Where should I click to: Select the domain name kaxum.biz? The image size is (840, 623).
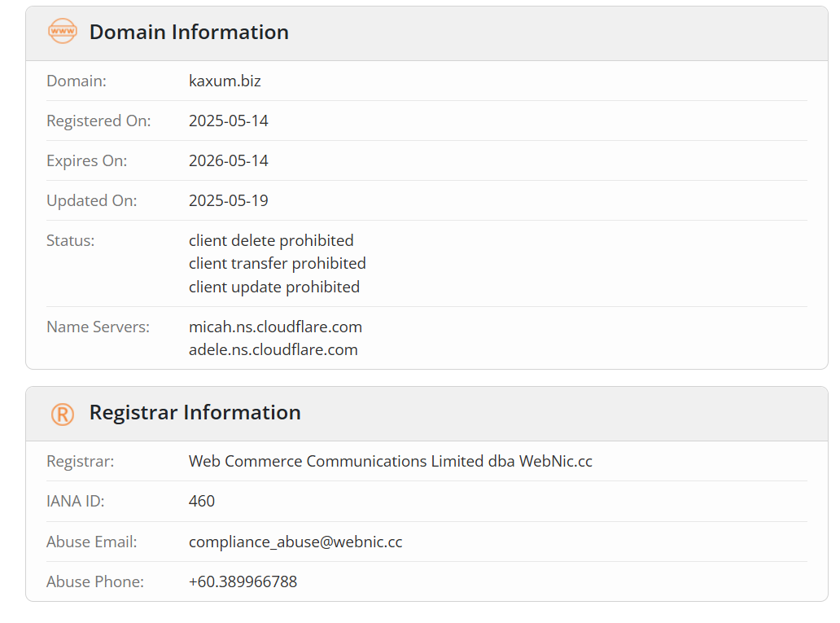click(x=225, y=81)
